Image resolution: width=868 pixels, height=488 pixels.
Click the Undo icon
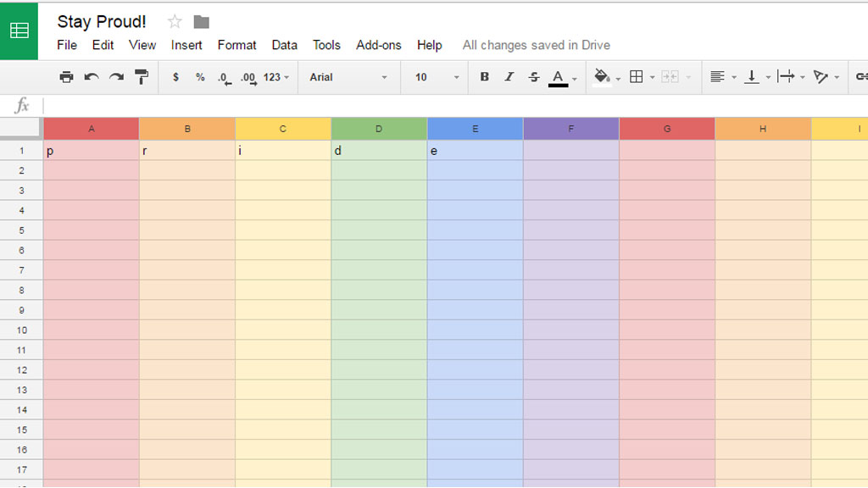point(92,76)
